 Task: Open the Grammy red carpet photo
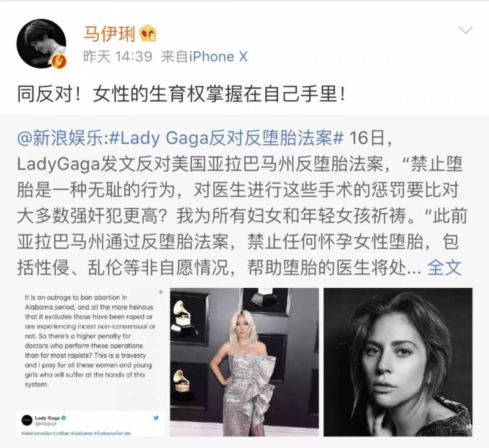[244, 362]
